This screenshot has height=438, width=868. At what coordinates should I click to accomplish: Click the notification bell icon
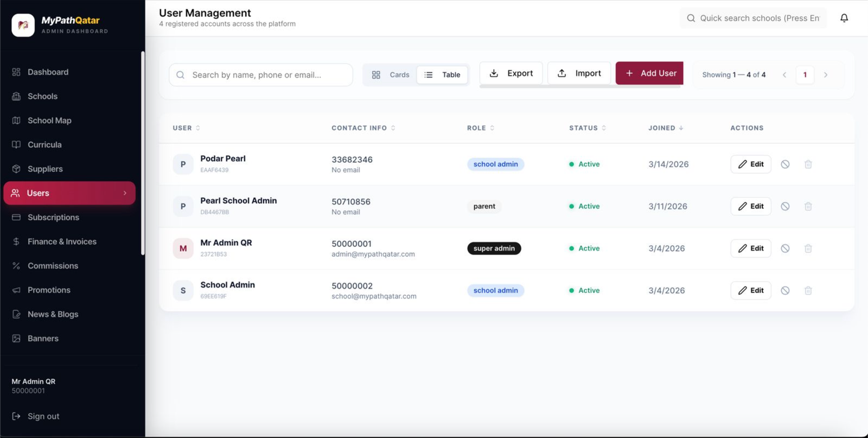(844, 18)
